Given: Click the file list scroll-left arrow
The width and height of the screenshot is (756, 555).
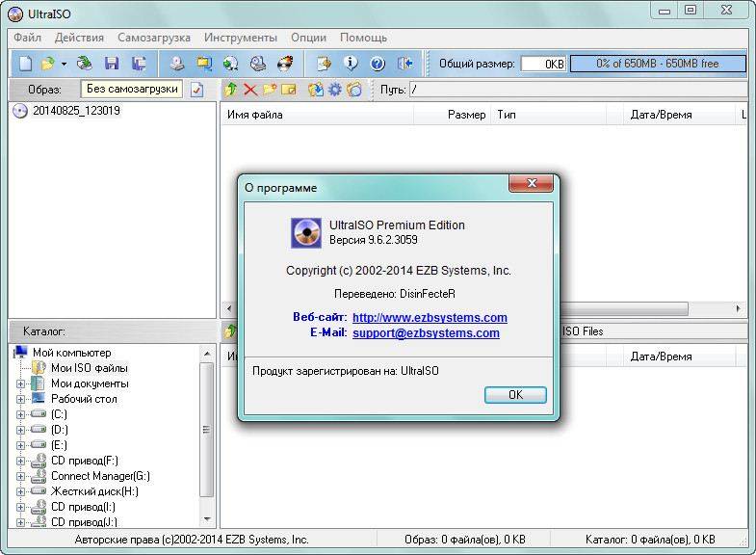Looking at the screenshot, I should click(229, 308).
